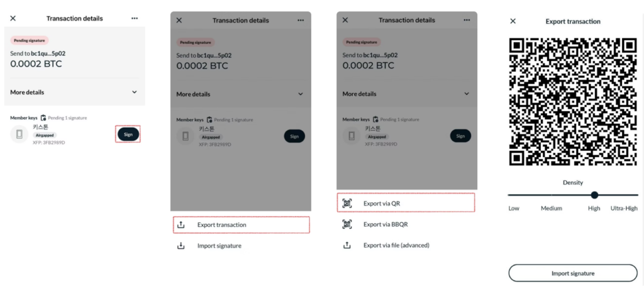Close the Export transaction QR screen
Image resolution: width=644 pixels, height=286 pixels.
point(513,21)
